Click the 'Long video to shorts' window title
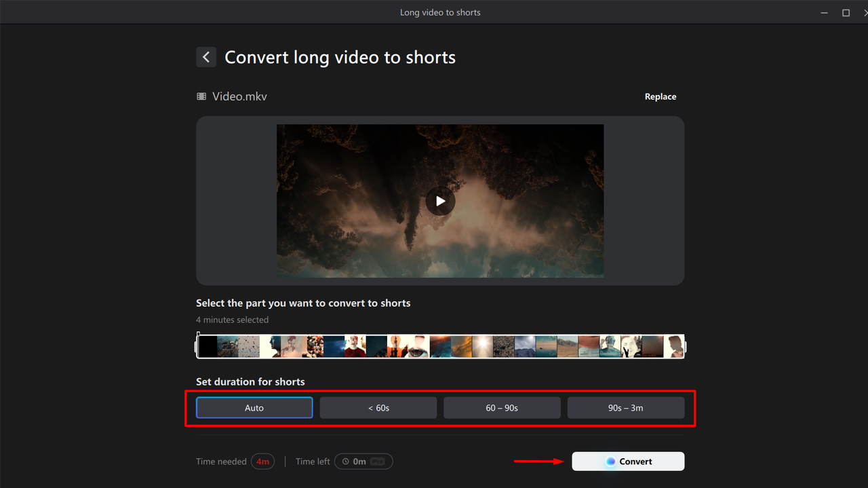868x488 pixels. pos(440,12)
